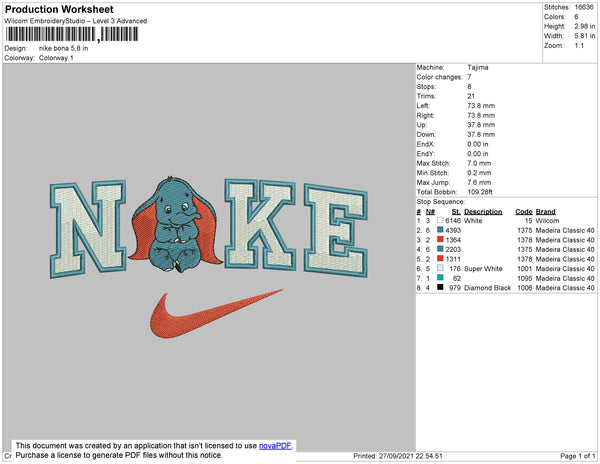600x464 pixels.
Task: Click the stitch count 6146 in row 1
Action: (x=453, y=220)
